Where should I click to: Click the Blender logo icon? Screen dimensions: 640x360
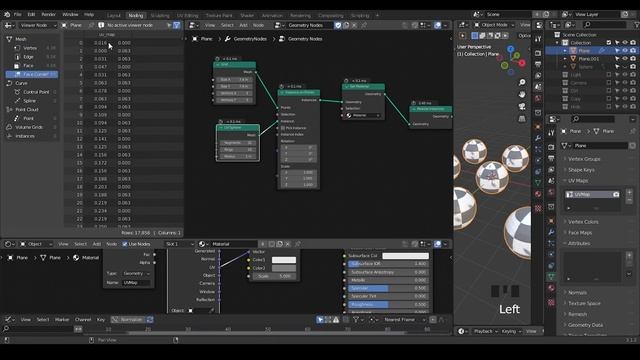click(7, 14)
